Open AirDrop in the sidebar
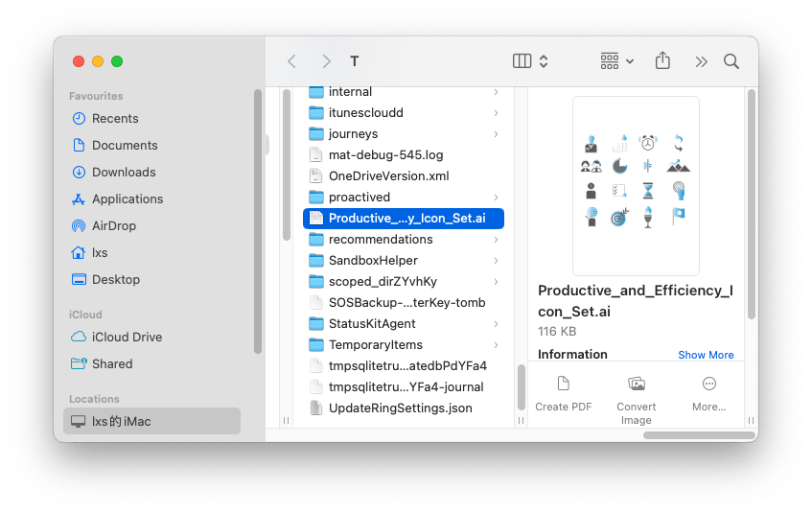The width and height of the screenshot is (812, 513). pyautogui.click(x=114, y=226)
